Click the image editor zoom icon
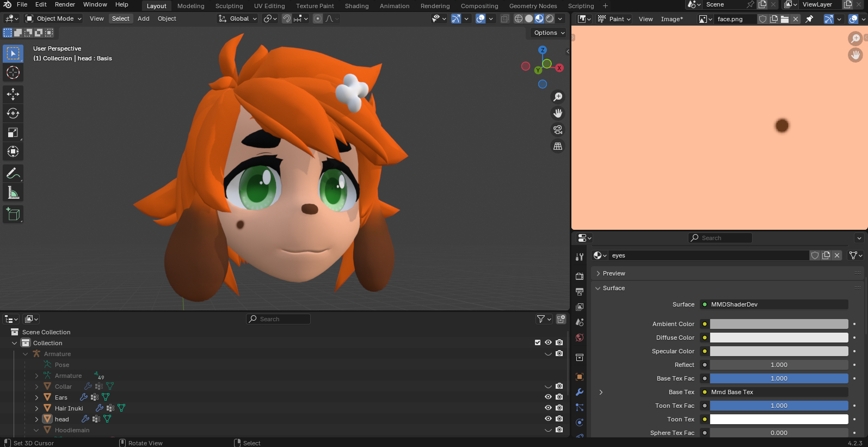 coord(855,38)
